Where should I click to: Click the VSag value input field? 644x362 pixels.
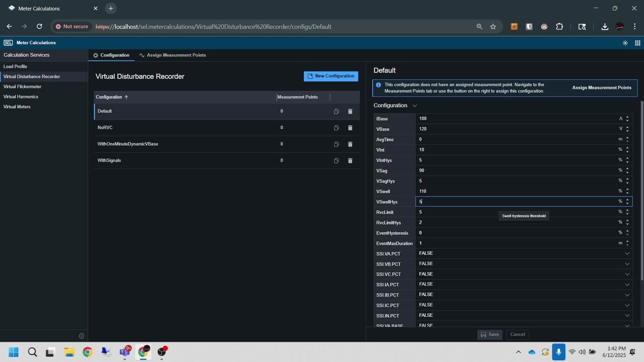(x=516, y=170)
